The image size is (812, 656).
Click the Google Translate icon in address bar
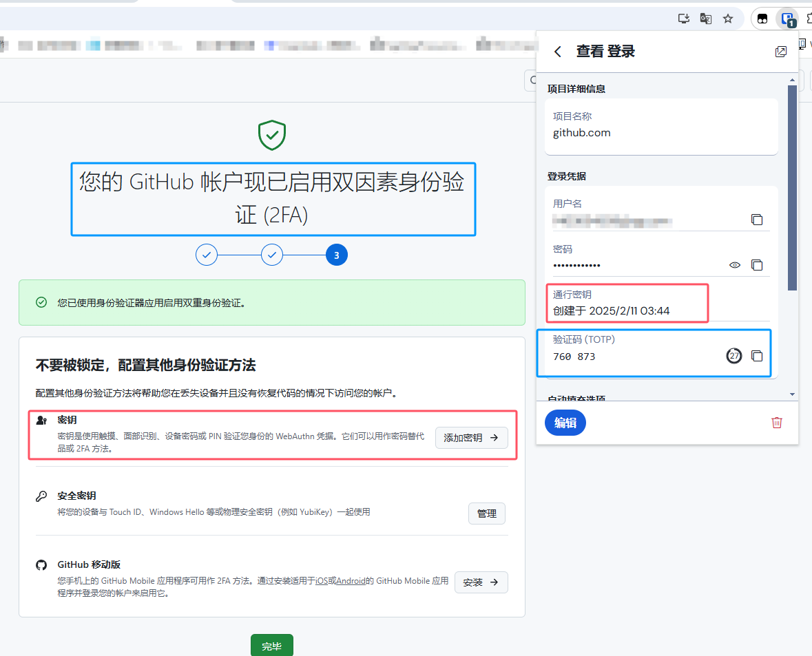[705, 19]
